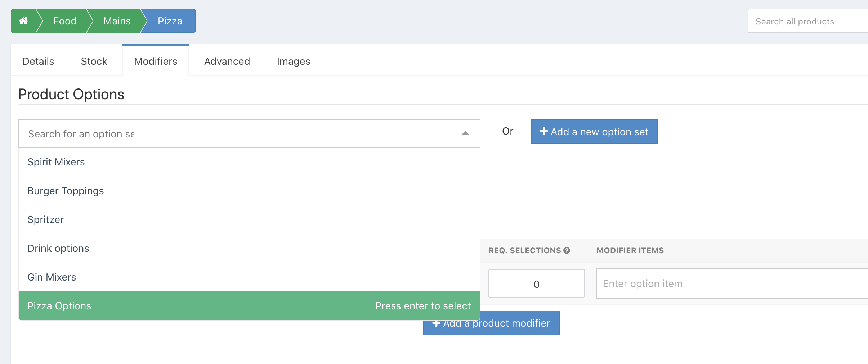Click the Enter option item field
The width and height of the screenshot is (868, 364).
click(731, 283)
